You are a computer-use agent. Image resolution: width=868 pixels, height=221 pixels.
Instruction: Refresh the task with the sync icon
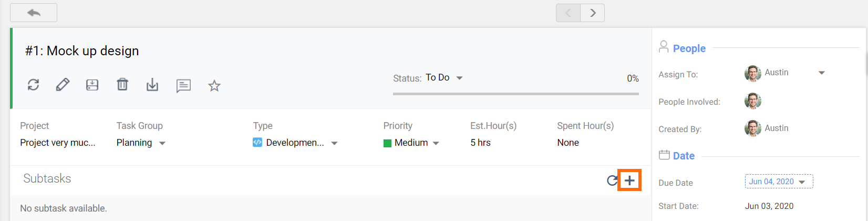click(x=33, y=85)
